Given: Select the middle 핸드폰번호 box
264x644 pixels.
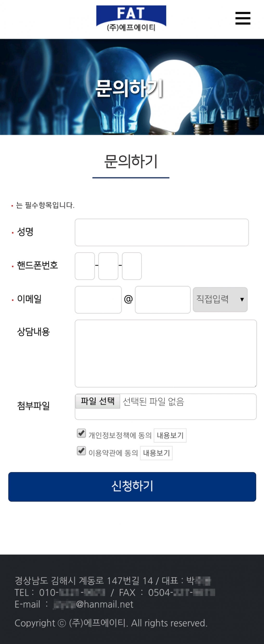Looking at the screenshot, I should tap(108, 266).
